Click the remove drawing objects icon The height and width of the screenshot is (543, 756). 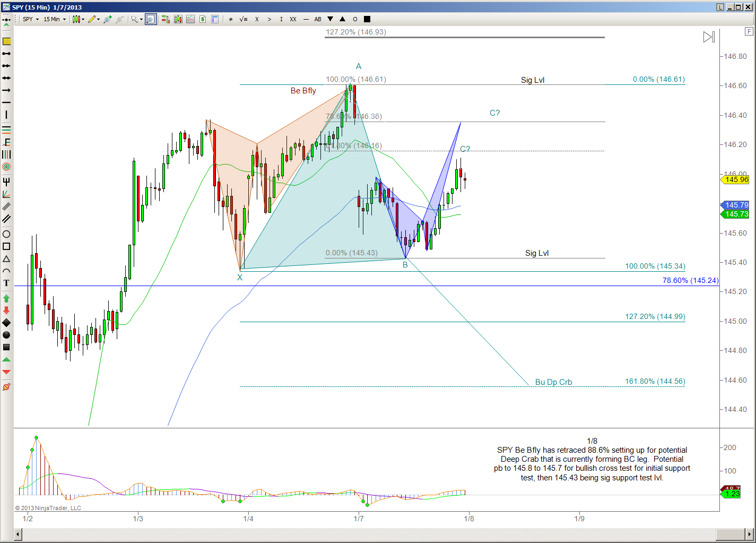[x=6, y=387]
